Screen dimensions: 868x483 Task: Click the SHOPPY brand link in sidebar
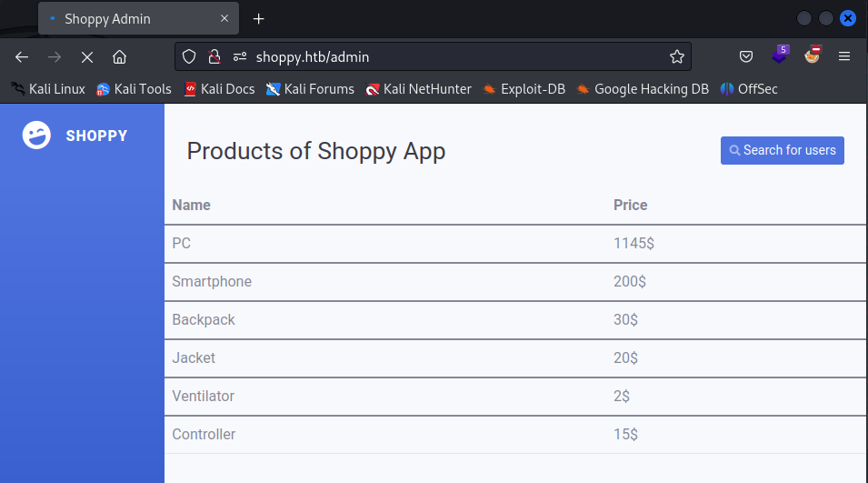[x=96, y=136]
